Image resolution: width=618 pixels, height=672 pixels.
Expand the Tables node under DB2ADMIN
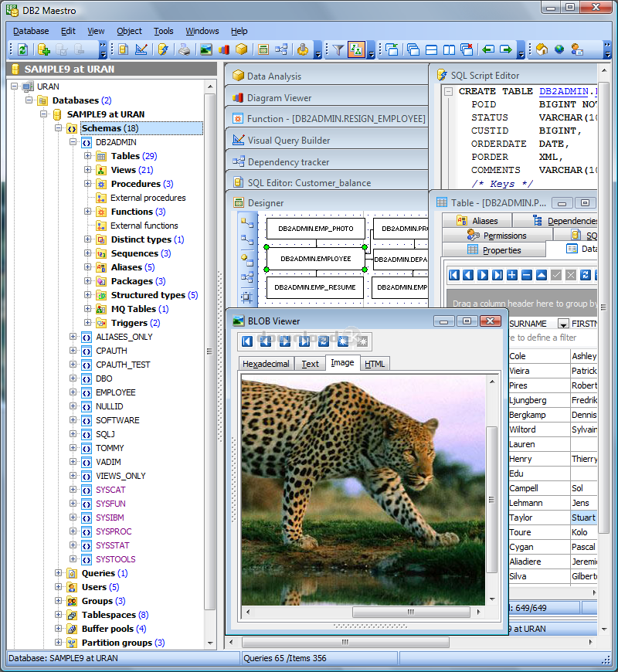[88, 156]
